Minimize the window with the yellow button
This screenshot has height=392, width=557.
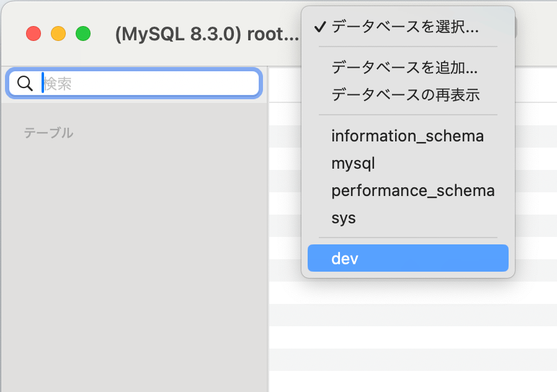[58, 33]
